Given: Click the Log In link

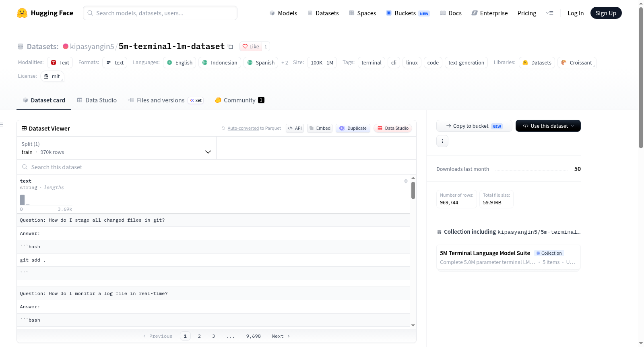Looking at the screenshot, I should (576, 13).
